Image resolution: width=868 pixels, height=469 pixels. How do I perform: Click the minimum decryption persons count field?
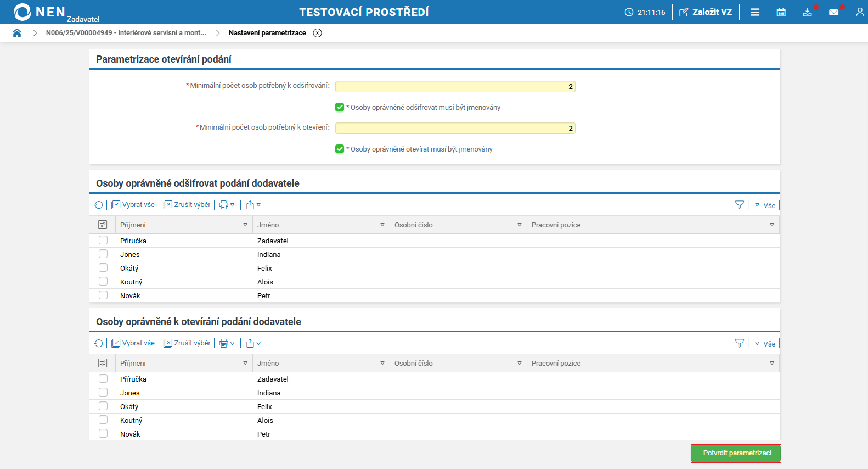(x=455, y=86)
